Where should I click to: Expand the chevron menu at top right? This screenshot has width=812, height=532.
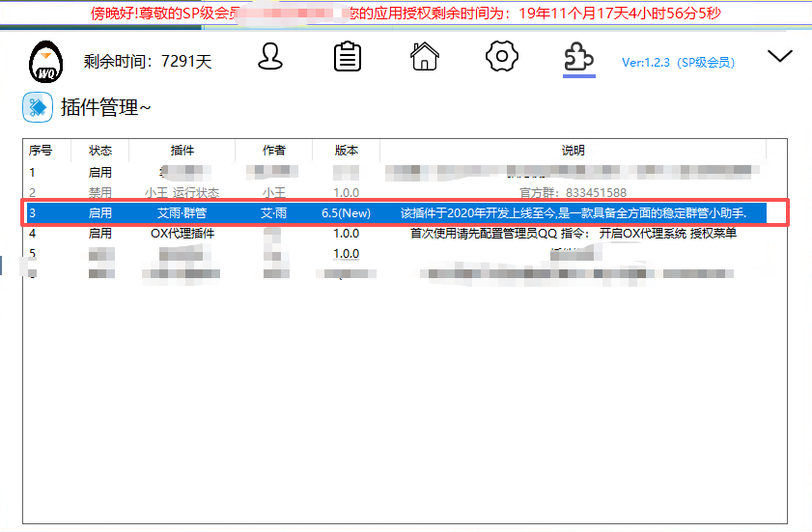tap(779, 57)
